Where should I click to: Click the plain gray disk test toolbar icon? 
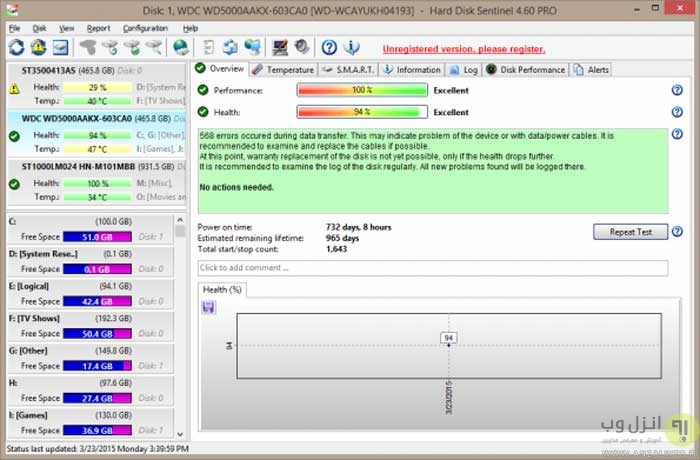(x=88, y=47)
